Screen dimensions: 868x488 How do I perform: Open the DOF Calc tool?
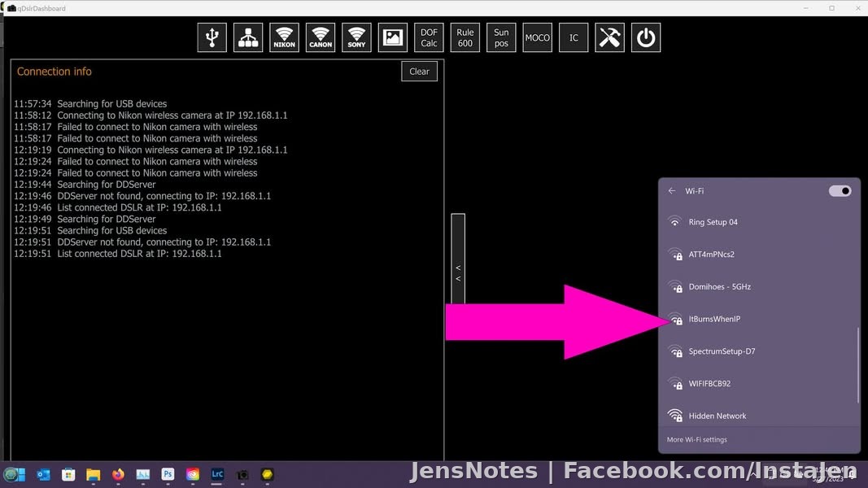(x=429, y=37)
